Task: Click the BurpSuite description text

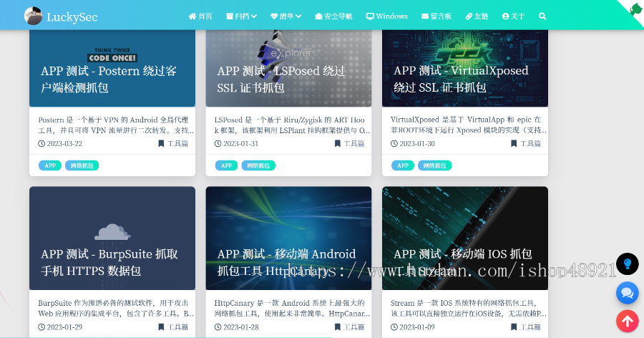Action: 116,308
